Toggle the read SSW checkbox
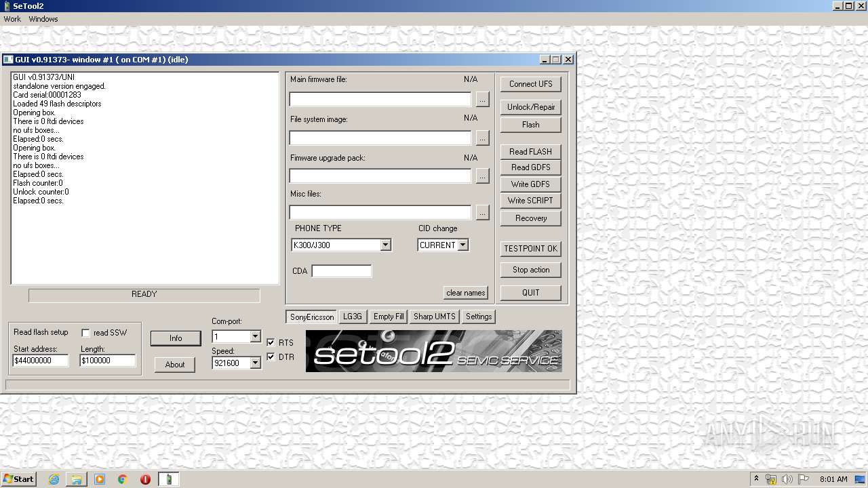Image resolution: width=868 pixels, height=488 pixels. click(x=85, y=333)
